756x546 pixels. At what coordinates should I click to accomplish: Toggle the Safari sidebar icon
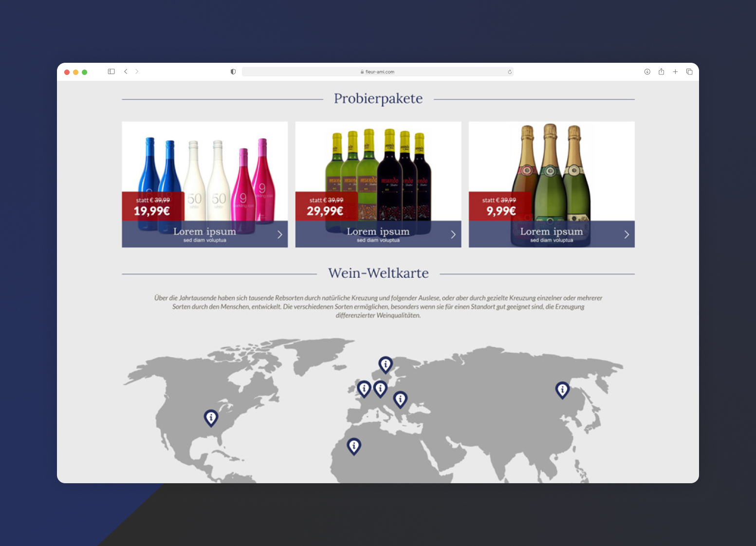coord(111,72)
